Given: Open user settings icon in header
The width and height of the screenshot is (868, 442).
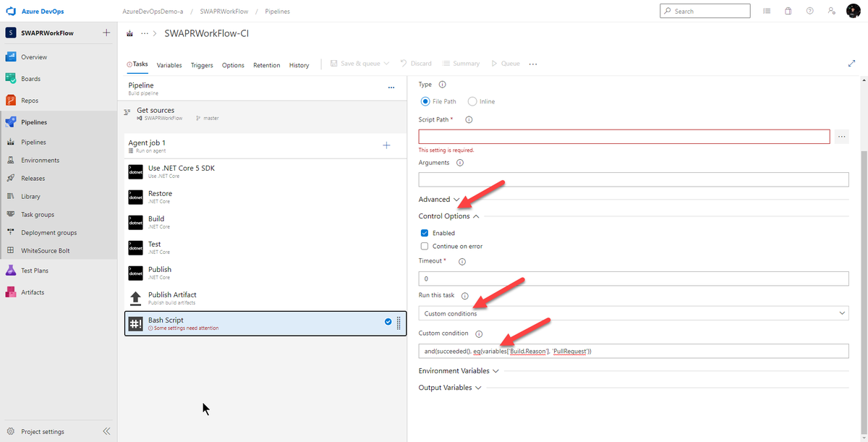Looking at the screenshot, I should coord(832,12).
